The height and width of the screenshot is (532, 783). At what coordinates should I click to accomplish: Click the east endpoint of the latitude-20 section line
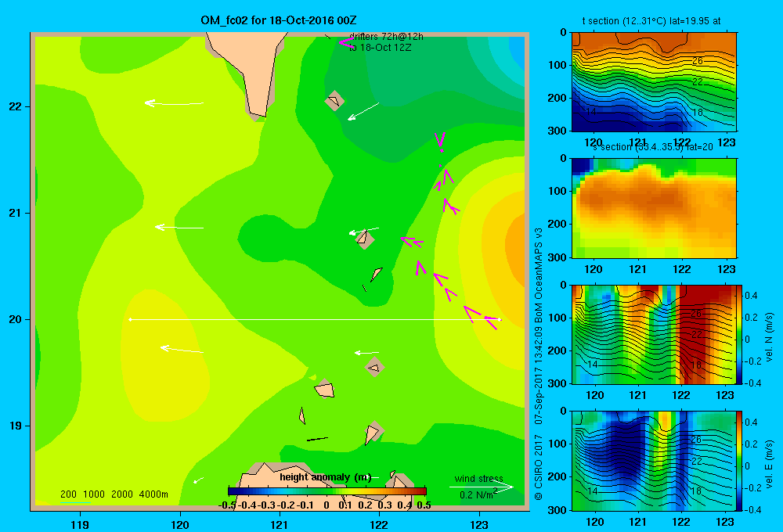pos(500,319)
